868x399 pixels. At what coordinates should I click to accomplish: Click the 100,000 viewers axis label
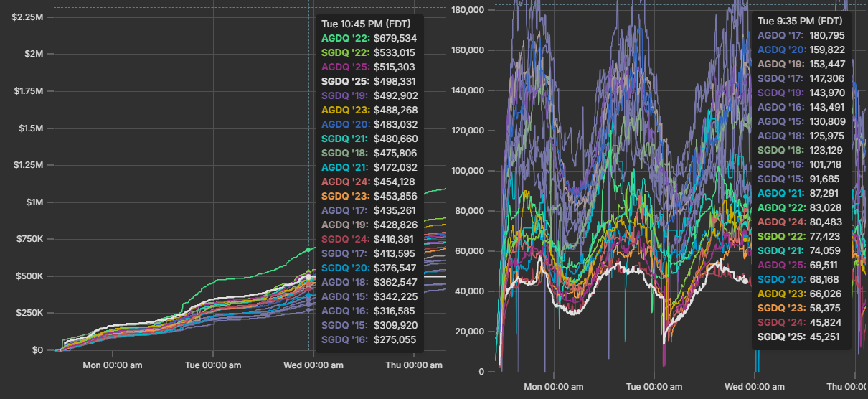469,171
